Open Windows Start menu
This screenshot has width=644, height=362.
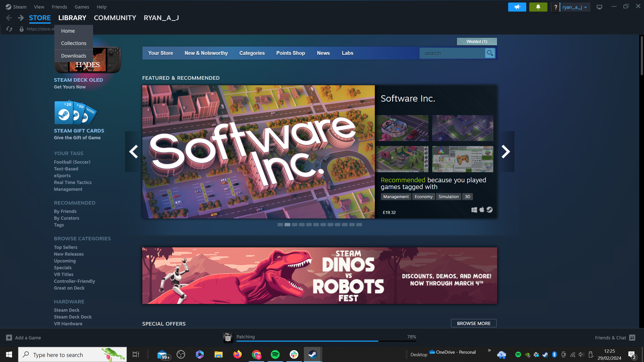pyautogui.click(x=9, y=354)
